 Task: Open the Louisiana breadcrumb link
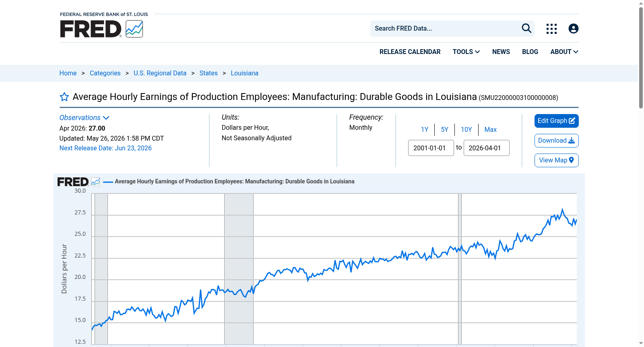244,73
